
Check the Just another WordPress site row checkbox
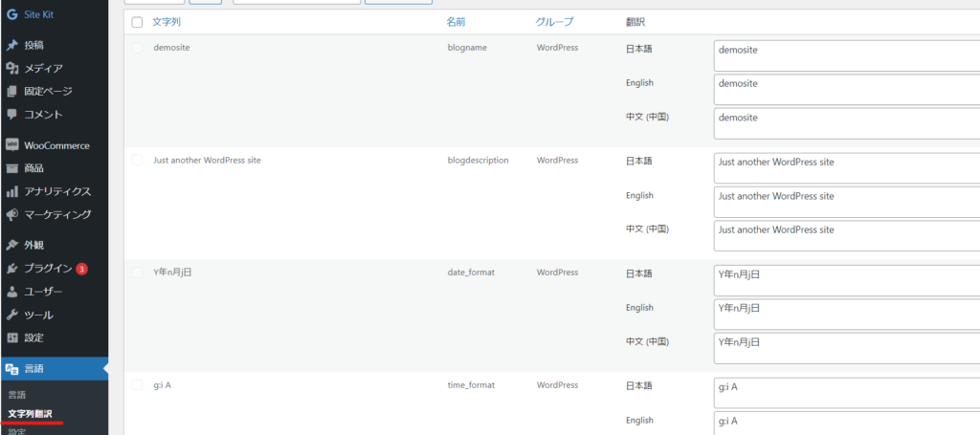tap(137, 161)
